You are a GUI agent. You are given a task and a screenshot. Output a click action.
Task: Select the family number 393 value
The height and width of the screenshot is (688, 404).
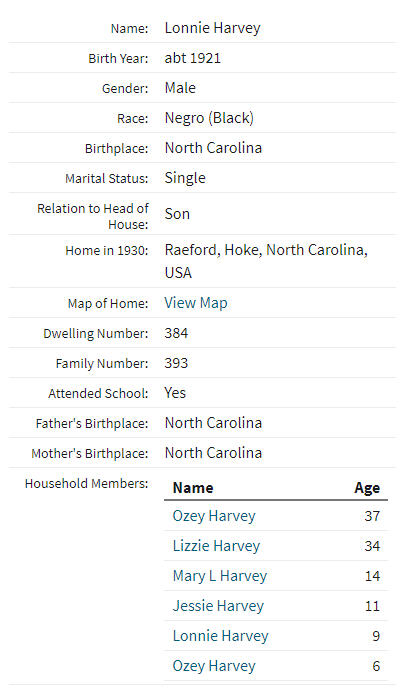pyautogui.click(x=176, y=363)
